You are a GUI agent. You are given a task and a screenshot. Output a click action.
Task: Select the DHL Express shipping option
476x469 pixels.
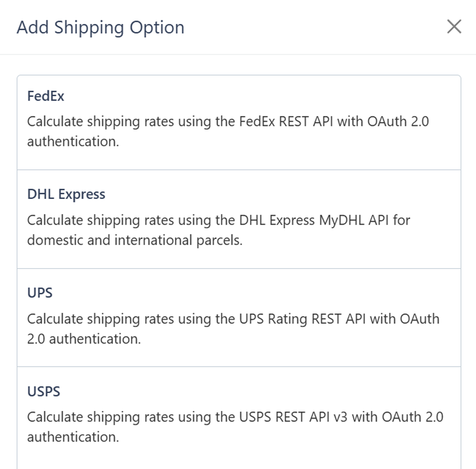pyautogui.click(x=238, y=220)
